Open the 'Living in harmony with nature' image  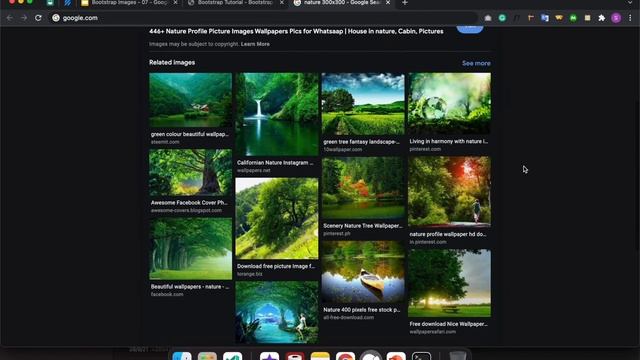click(449, 104)
